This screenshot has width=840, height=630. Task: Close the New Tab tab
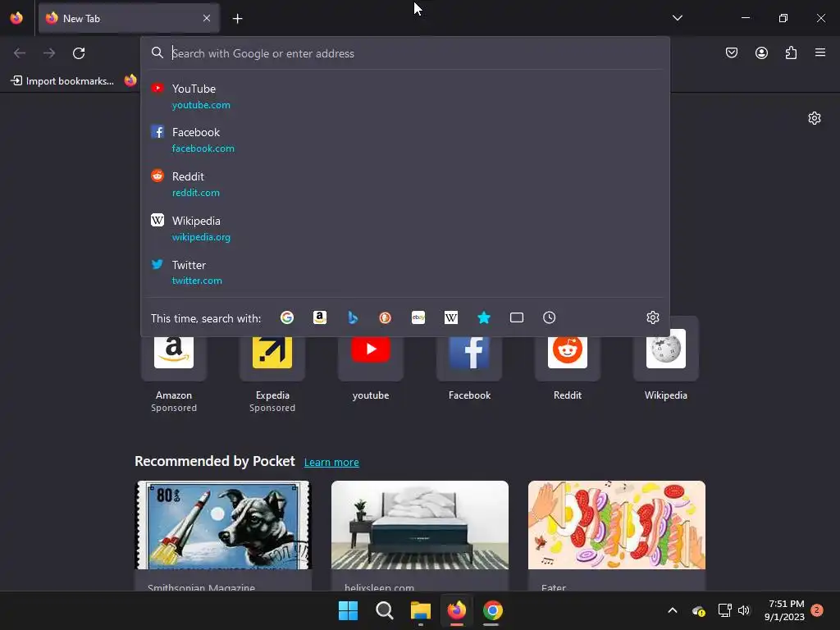point(207,18)
